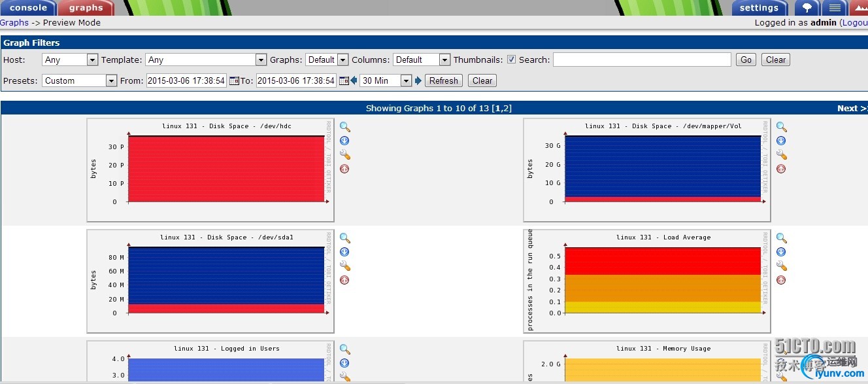Click red up arrow beside Load Average graph
Screen dimensions: 868x384
point(781,280)
